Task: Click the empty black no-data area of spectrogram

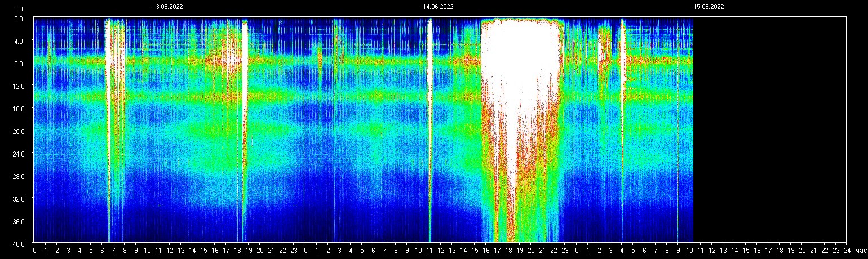Action: [x=769, y=129]
